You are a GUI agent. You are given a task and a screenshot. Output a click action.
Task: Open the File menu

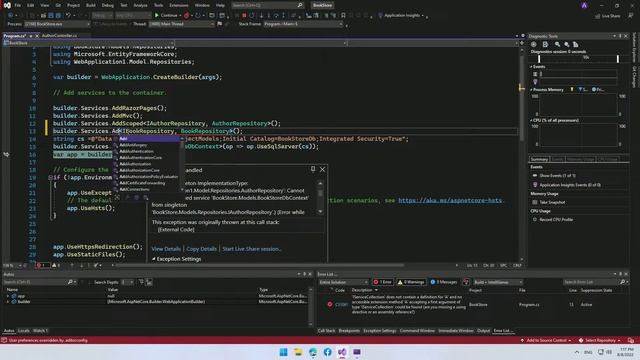[18, 5]
